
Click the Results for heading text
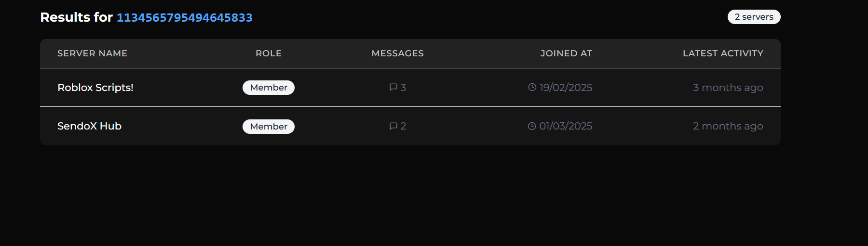click(x=76, y=17)
